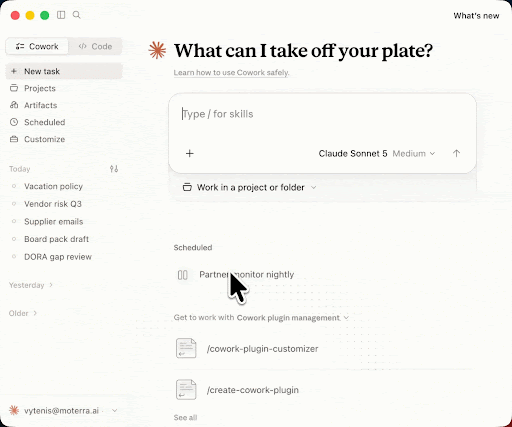The height and width of the screenshot is (427, 512).
Task: Click the Customize briefcase icon
Action: [x=14, y=139]
